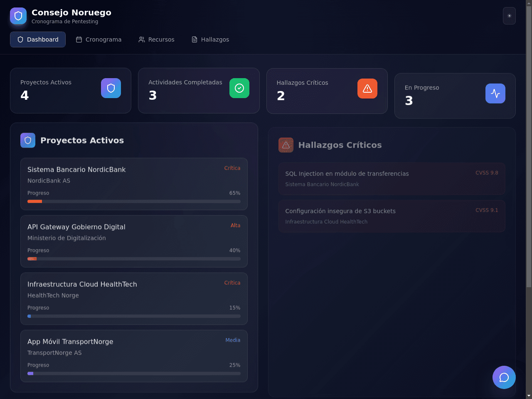This screenshot has width=532, height=399.
Task: Open the Dashboard tab
Action: coord(38,39)
